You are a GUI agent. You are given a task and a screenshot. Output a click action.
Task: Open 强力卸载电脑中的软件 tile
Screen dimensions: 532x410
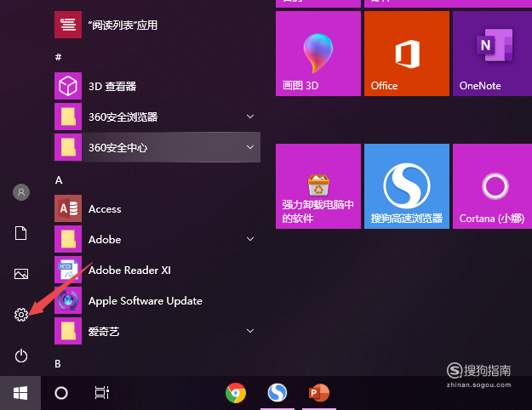click(x=318, y=186)
